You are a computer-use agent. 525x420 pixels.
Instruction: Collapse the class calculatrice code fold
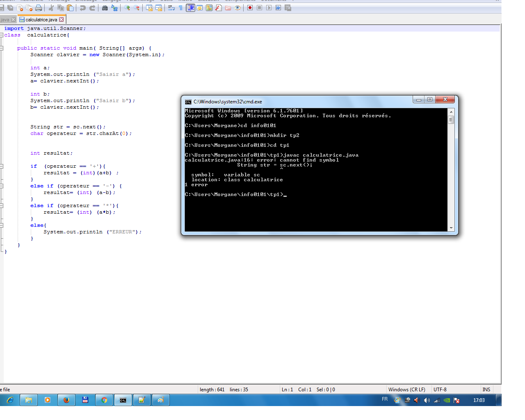[x=2, y=34]
